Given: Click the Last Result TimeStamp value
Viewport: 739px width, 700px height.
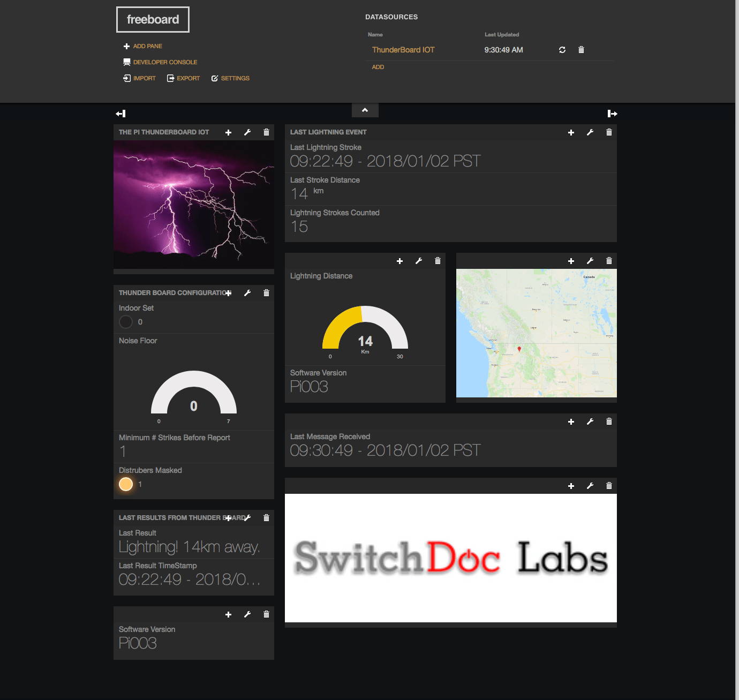Looking at the screenshot, I should click(x=190, y=579).
